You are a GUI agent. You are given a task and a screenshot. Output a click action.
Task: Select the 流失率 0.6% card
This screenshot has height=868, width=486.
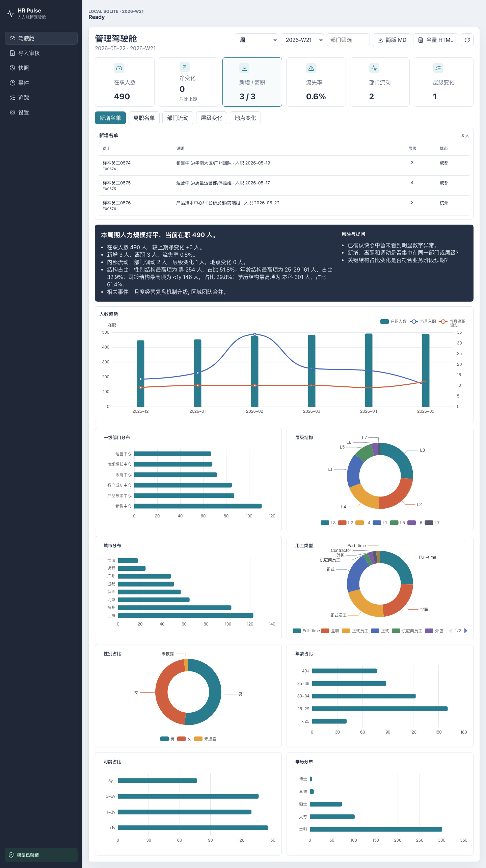pyautogui.click(x=316, y=82)
